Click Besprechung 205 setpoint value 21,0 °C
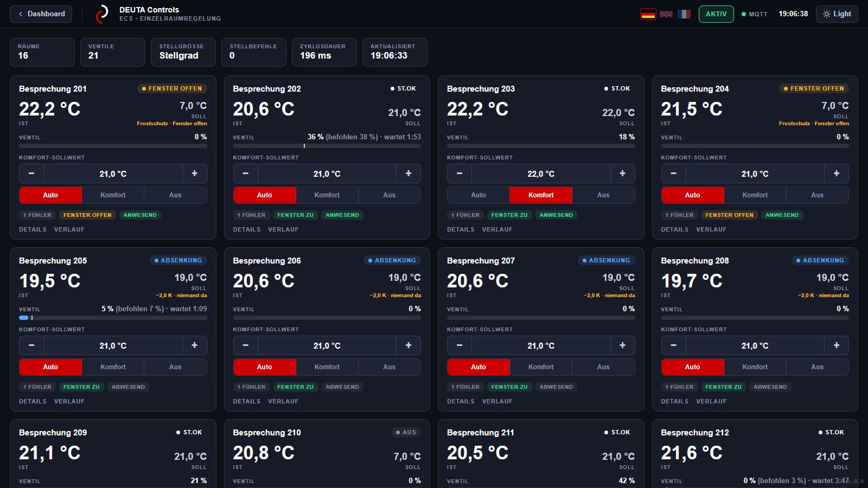Image resolution: width=868 pixels, height=488 pixels. [x=113, y=345]
